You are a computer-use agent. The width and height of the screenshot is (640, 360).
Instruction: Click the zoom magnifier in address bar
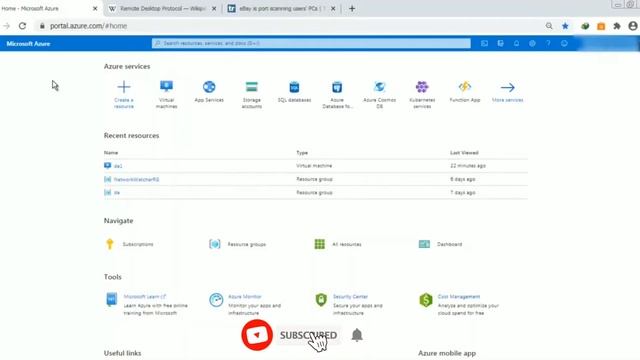(x=549, y=26)
